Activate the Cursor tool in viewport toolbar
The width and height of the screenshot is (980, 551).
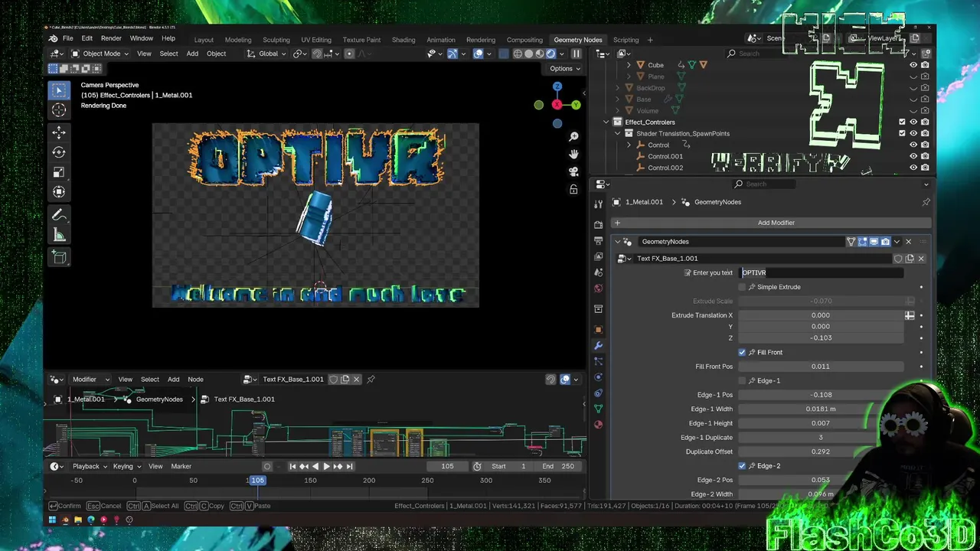tap(59, 110)
